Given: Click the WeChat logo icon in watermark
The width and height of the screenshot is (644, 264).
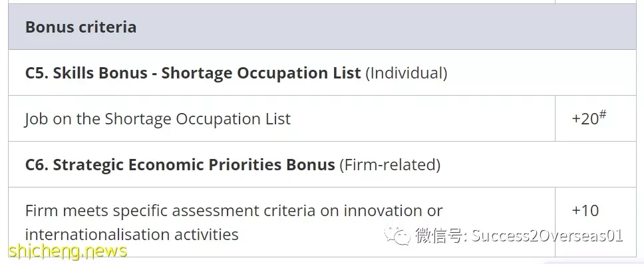Looking at the screenshot, I should (x=397, y=235).
